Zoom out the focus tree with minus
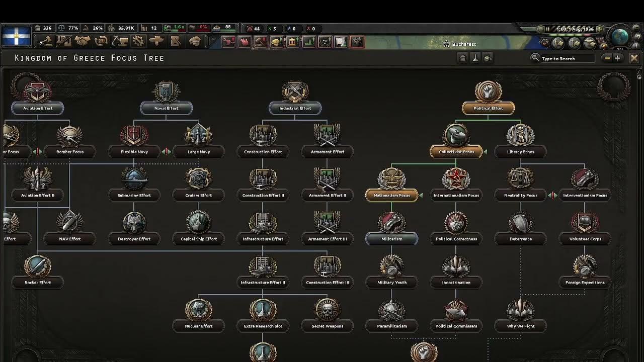This screenshot has height=362, width=644. (x=607, y=58)
